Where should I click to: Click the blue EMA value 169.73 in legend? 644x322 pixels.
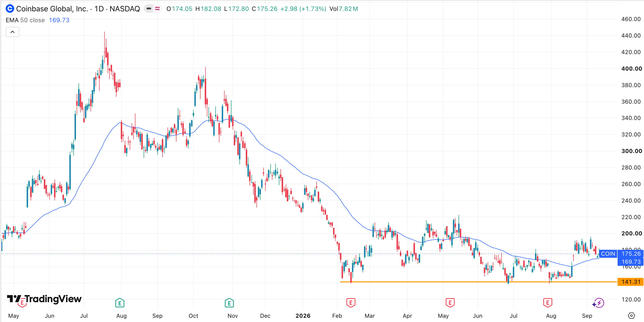(59, 20)
